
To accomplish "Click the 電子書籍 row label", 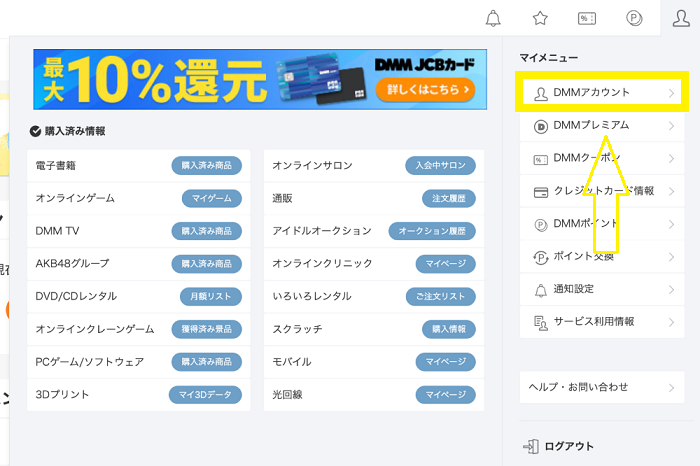I will [56, 166].
